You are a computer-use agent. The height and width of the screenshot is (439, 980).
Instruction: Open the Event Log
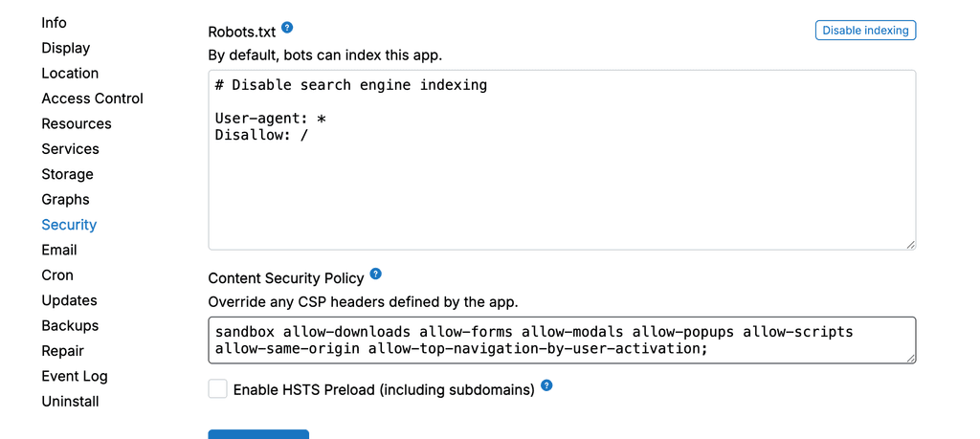coord(75,377)
